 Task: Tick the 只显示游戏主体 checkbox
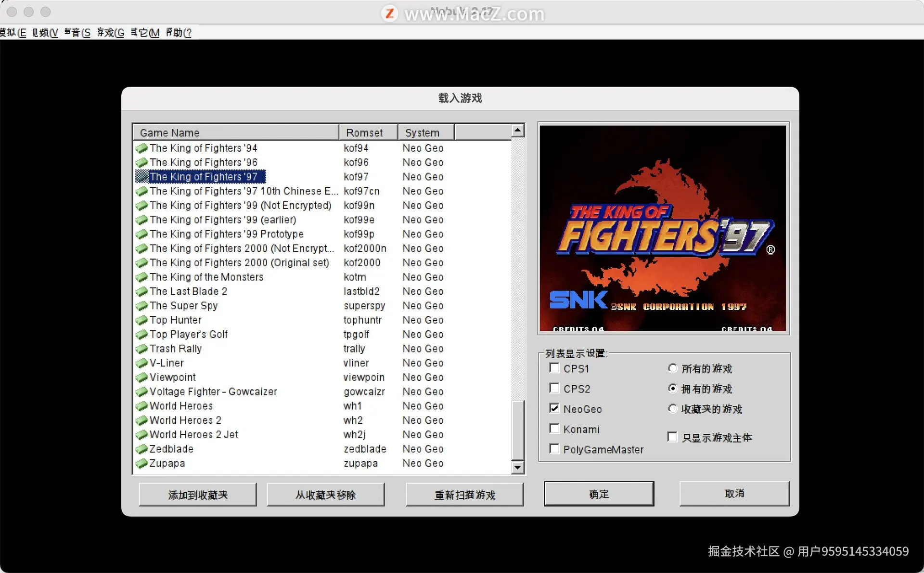[672, 437]
